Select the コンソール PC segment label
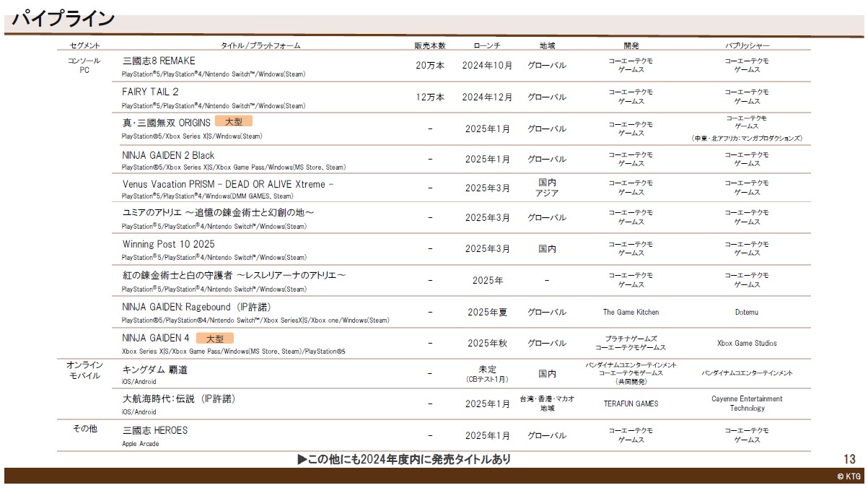Screen dimensions: 868x493 click(x=84, y=65)
